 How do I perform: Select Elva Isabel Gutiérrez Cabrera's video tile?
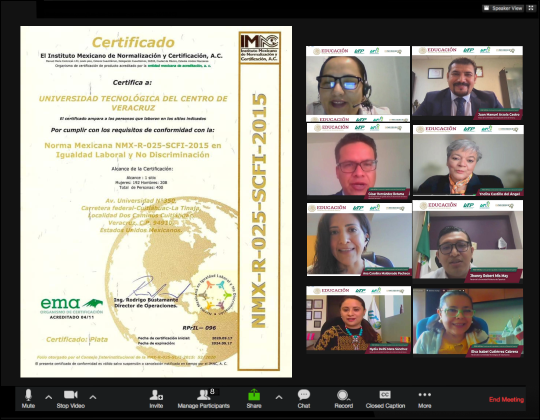point(468,322)
